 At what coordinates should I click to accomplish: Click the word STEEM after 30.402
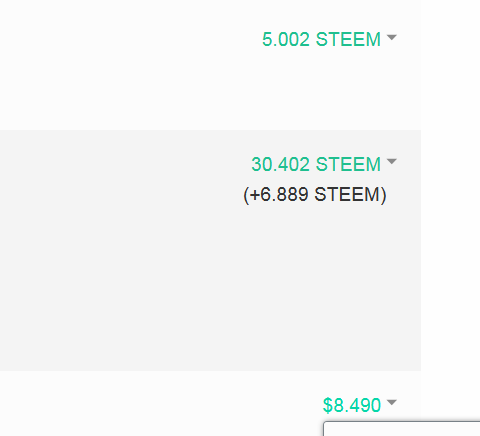(x=348, y=164)
